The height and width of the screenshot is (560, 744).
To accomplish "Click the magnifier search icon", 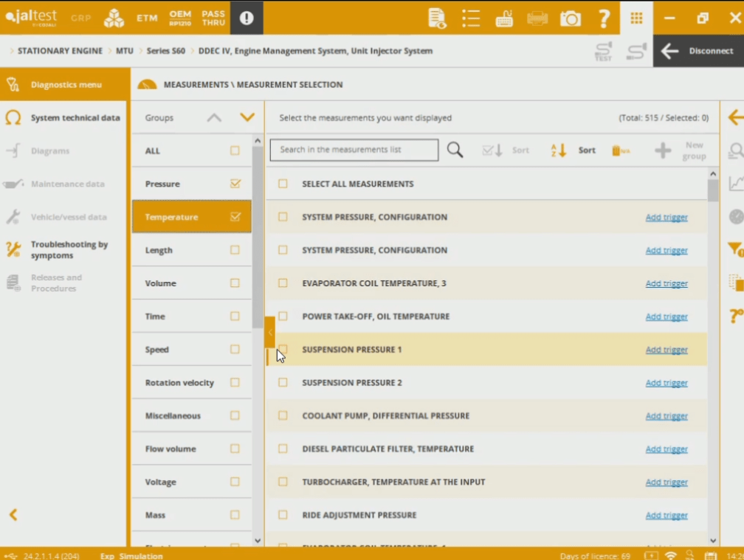I will pos(455,151).
